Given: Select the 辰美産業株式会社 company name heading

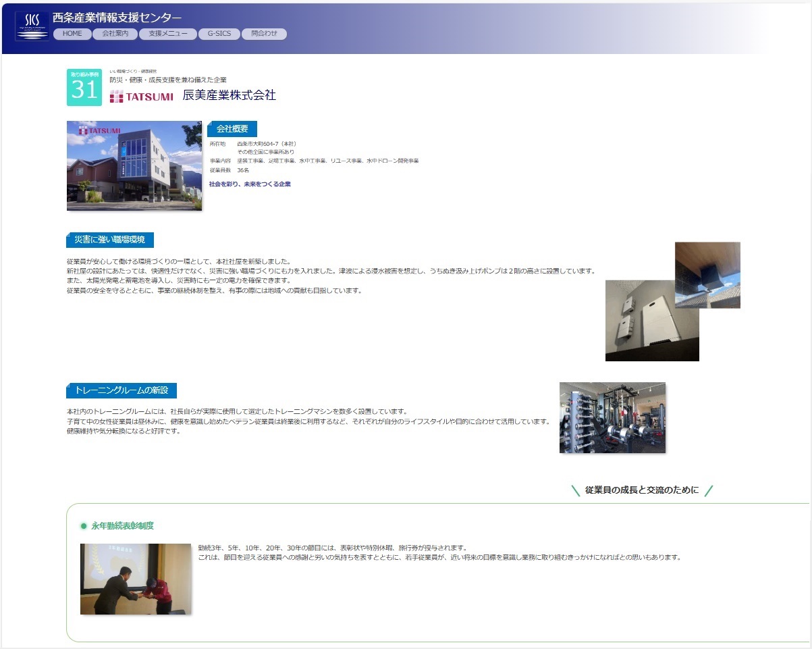Looking at the screenshot, I should (229, 96).
